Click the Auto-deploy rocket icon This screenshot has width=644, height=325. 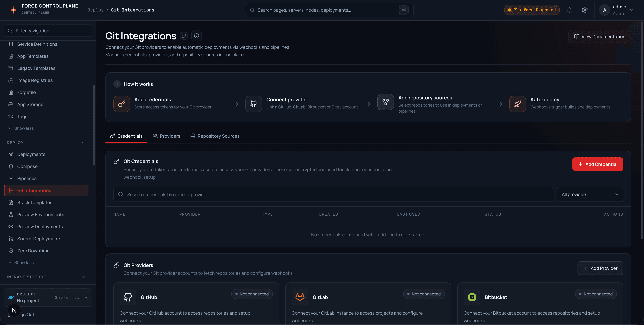click(x=517, y=104)
